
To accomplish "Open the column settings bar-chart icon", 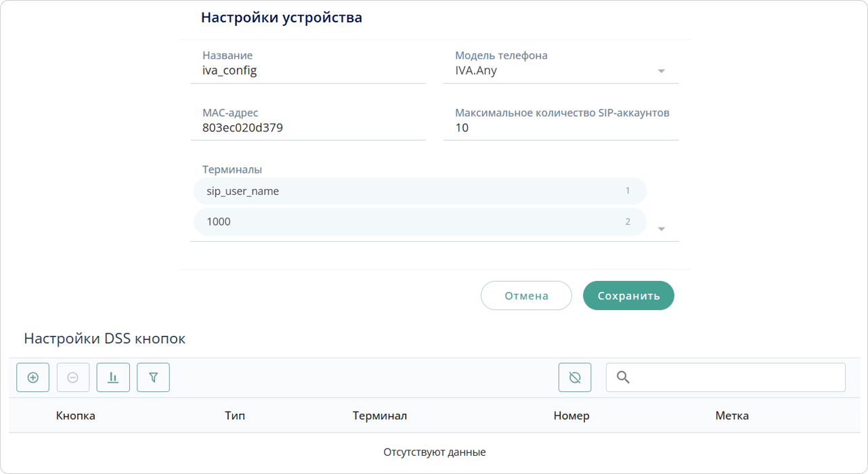I will coord(113,378).
